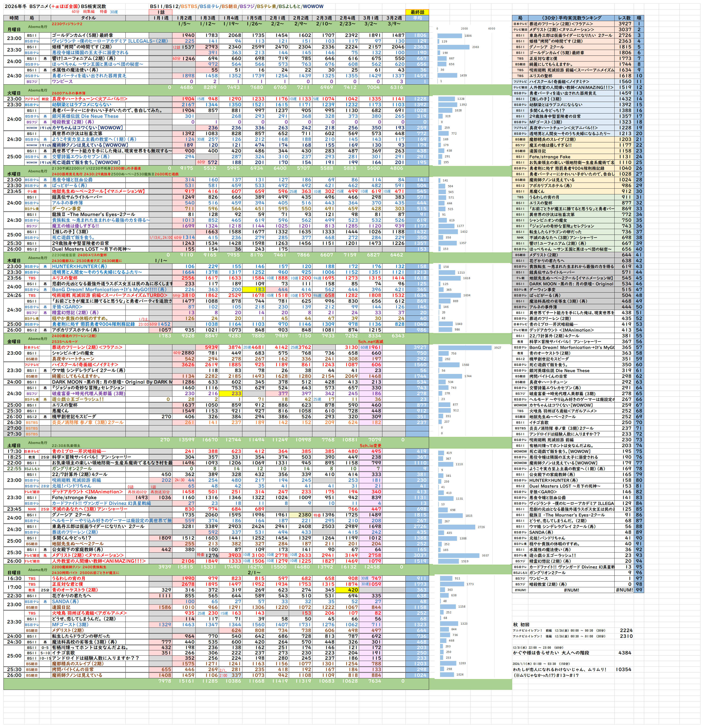704x728 pixels.
Task: Click the 平均 column header cell
Action: tap(417, 18)
